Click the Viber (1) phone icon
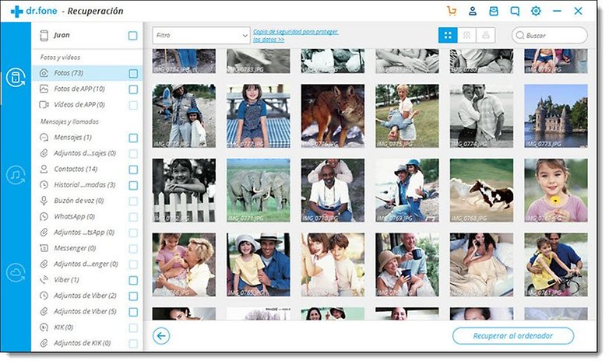609x364 pixels. click(44, 280)
